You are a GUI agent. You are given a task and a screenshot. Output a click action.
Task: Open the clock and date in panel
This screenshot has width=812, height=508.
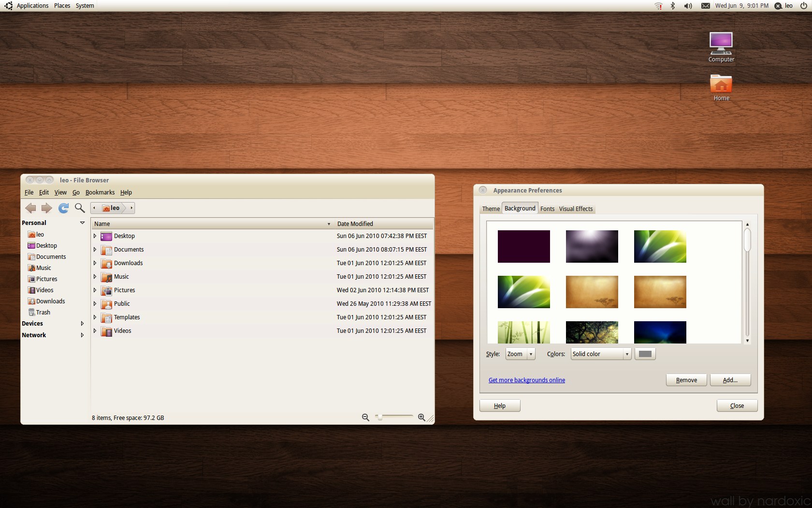(x=741, y=6)
